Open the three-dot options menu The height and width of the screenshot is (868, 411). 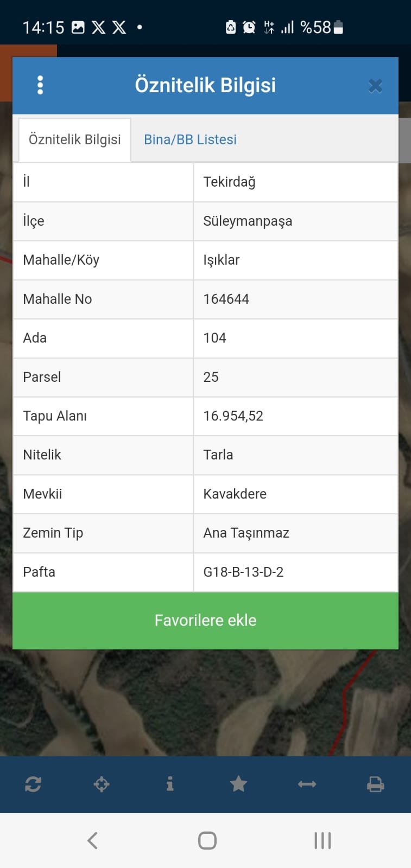tap(40, 85)
